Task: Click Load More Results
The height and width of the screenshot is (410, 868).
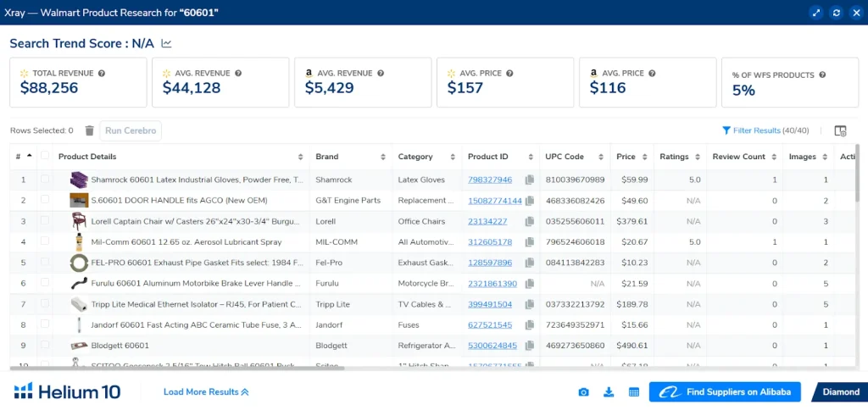Action: point(206,391)
